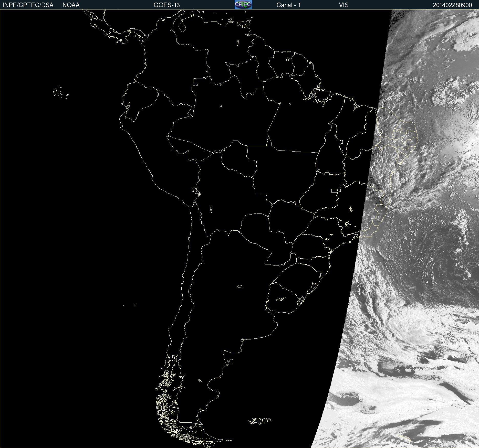Click the Brasília Federal District rectangle
The width and height of the screenshot is (479, 448).
click(334, 190)
